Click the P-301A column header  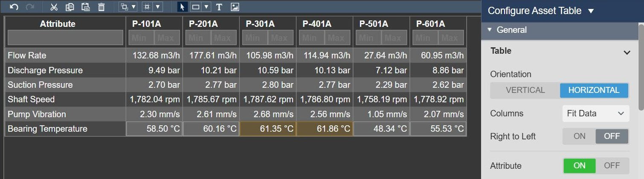(260, 24)
